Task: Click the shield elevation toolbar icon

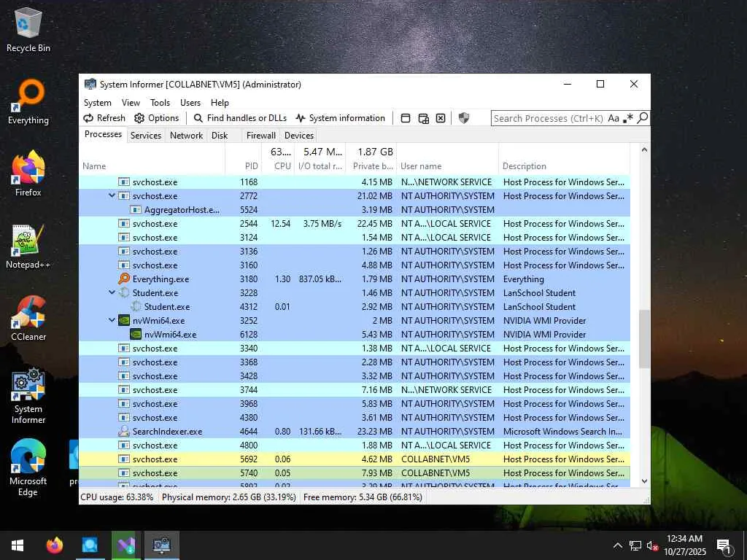Action: coord(463,118)
